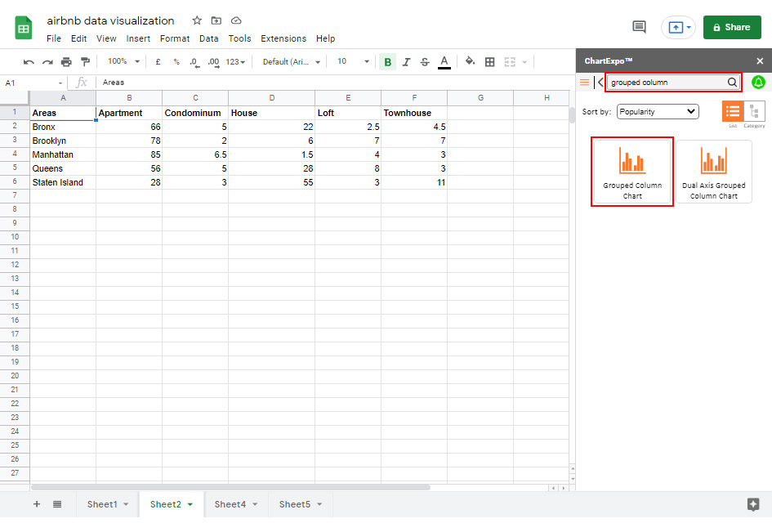Click the Explore icon at bottom right

click(x=752, y=504)
